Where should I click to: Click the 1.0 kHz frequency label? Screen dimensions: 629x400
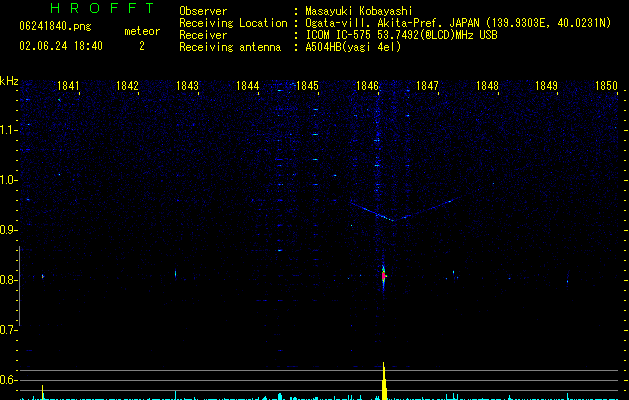pyautogui.click(x=8, y=180)
